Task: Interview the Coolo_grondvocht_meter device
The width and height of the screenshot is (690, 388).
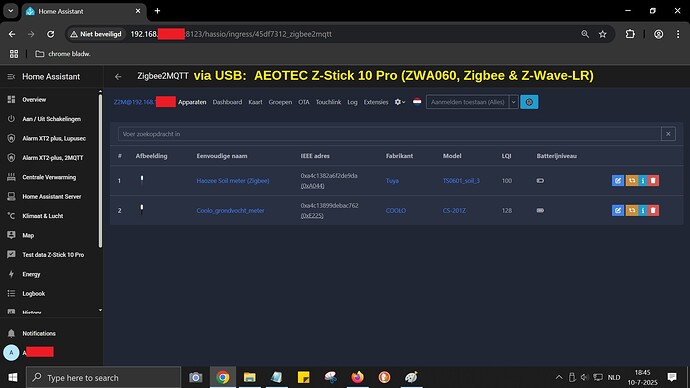Action: click(x=642, y=210)
